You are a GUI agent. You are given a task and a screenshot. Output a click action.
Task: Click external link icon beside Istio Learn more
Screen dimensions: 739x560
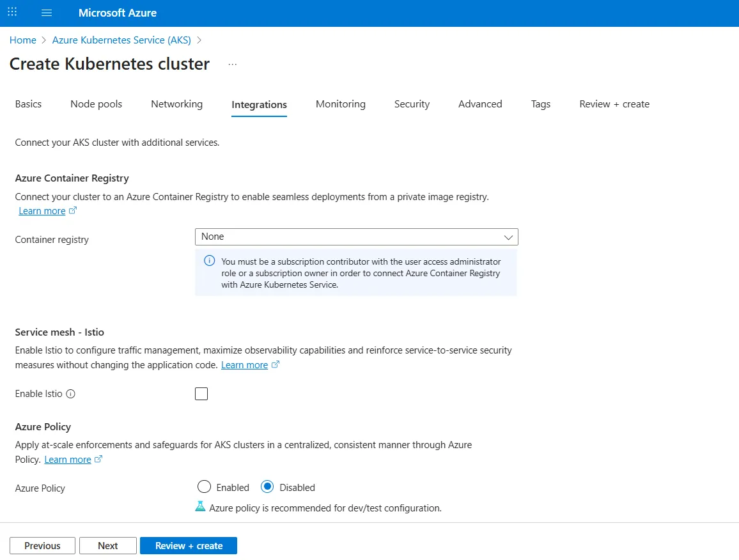(276, 364)
